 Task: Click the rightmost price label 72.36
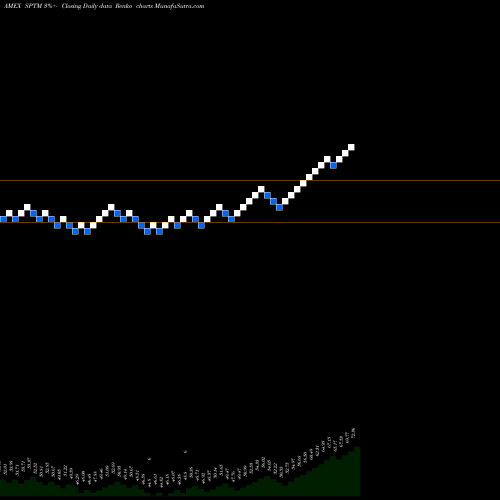pyautogui.click(x=353, y=433)
